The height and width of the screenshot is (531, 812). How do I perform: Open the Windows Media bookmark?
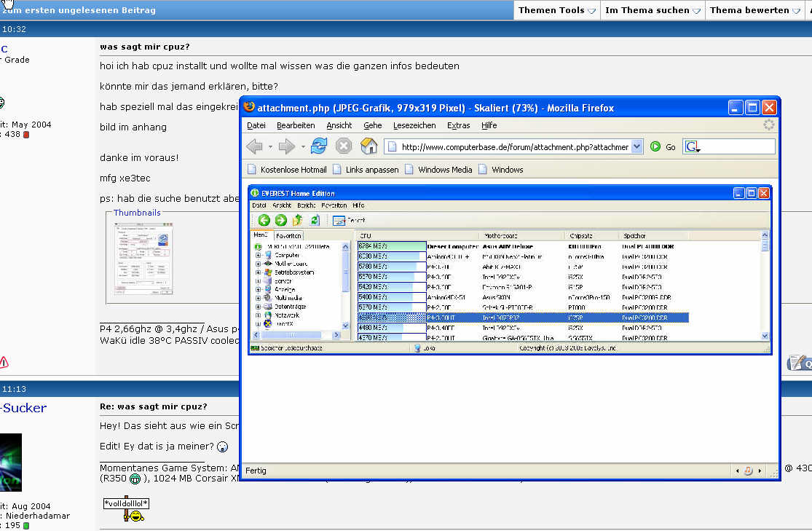tap(438, 170)
